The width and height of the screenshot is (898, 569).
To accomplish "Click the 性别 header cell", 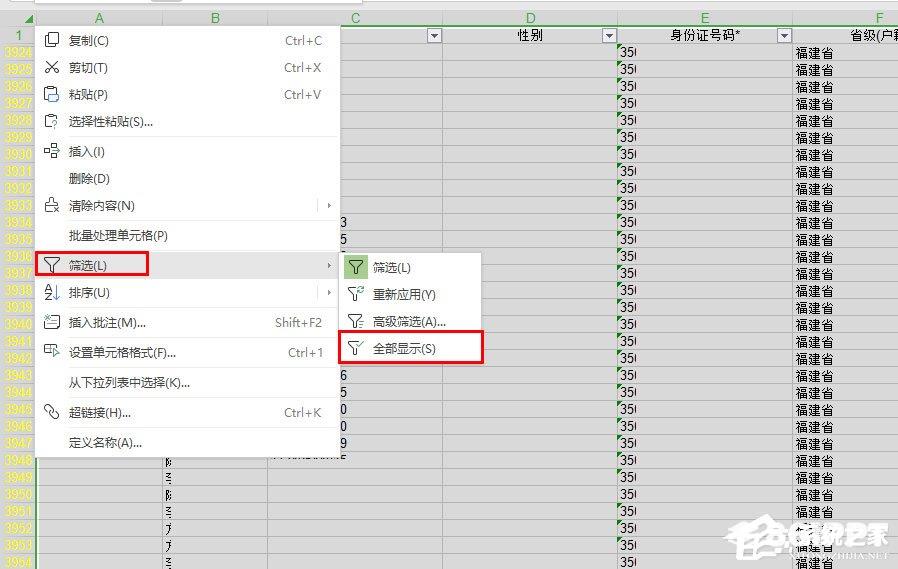I will tap(530, 35).
